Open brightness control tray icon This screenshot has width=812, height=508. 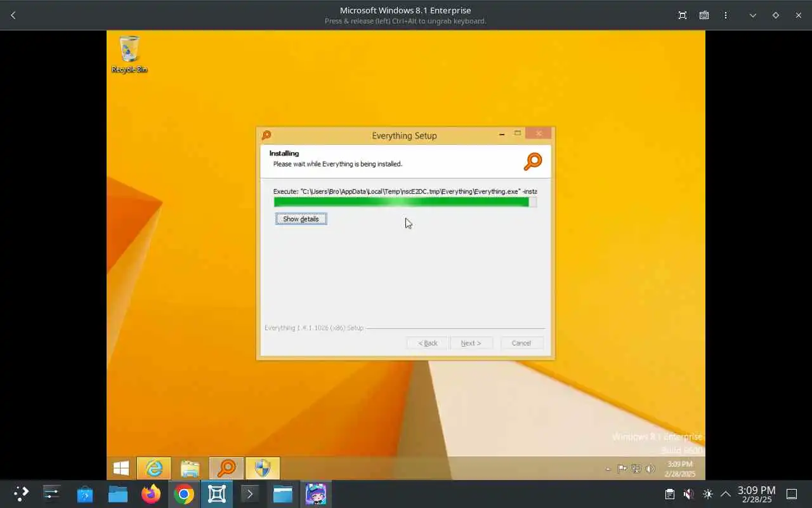point(708,494)
